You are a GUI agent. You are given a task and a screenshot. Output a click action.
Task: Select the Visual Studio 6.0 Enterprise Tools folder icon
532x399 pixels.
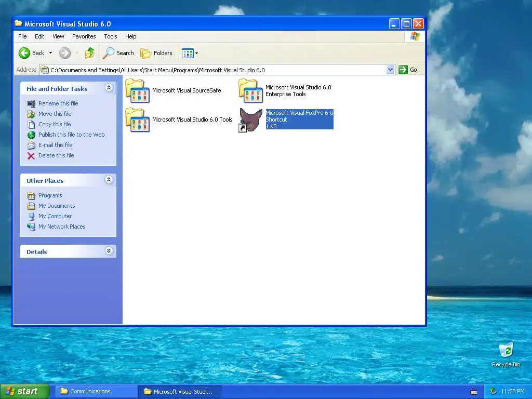point(251,90)
